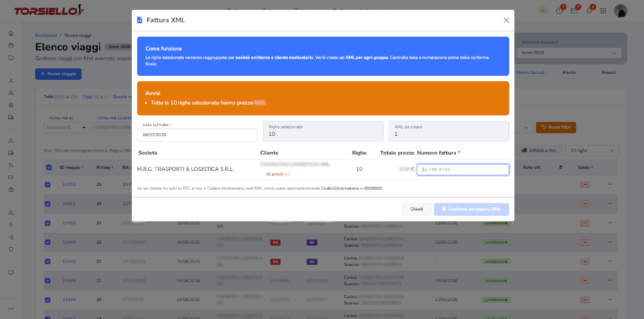The height and width of the screenshot is (319, 644).
Task: Uncheck the checkbox for trip 15451
Action: pos(48,204)
